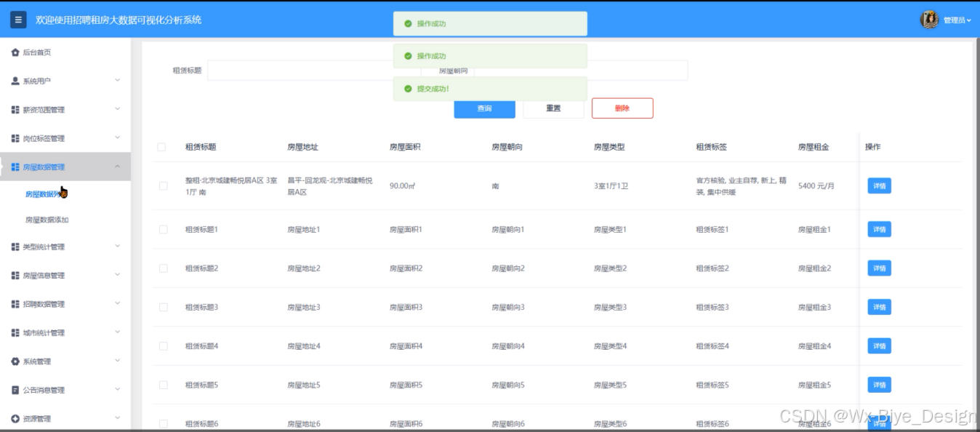
Task: Click the grid icon beside 薪资范围管理
Action: 15,110
